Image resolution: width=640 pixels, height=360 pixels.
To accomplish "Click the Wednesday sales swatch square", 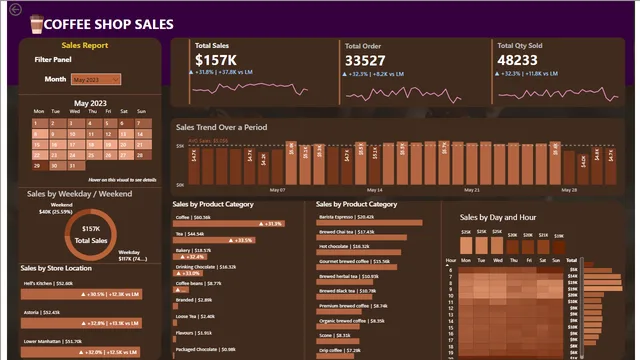I will pos(497,246).
